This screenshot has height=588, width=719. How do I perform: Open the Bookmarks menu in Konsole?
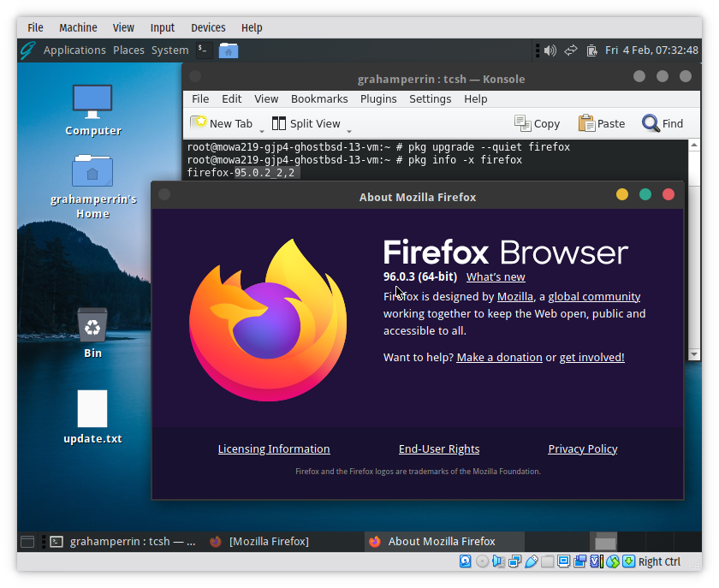(x=319, y=98)
